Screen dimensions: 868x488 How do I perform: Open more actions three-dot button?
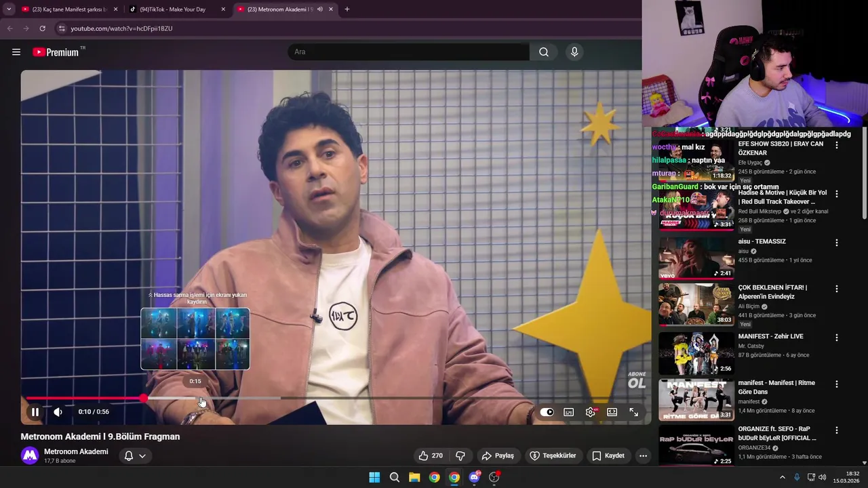[643, 455]
